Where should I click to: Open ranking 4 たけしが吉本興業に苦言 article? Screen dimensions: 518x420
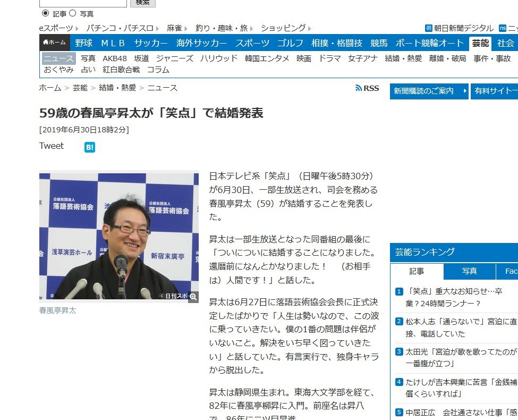click(x=462, y=388)
